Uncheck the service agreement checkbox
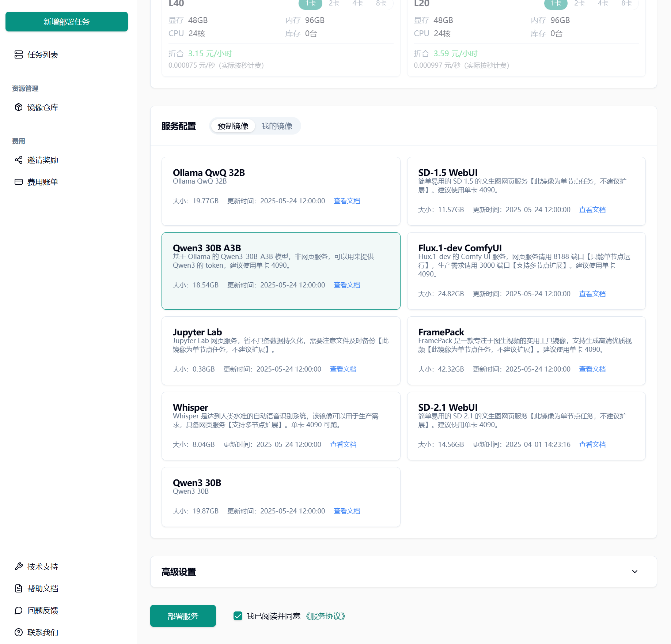 click(238, 616)
